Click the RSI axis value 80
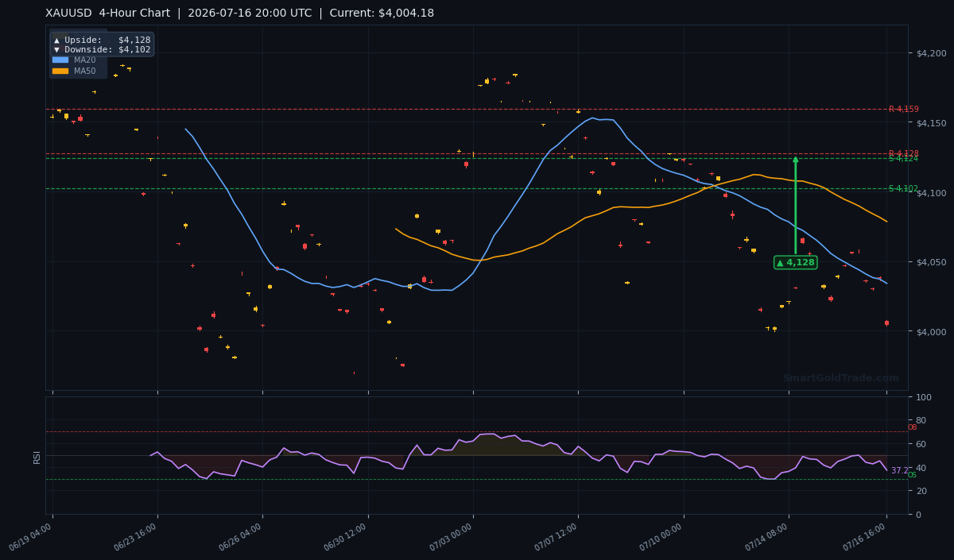 pyautogui.click(x=921, y=420)
